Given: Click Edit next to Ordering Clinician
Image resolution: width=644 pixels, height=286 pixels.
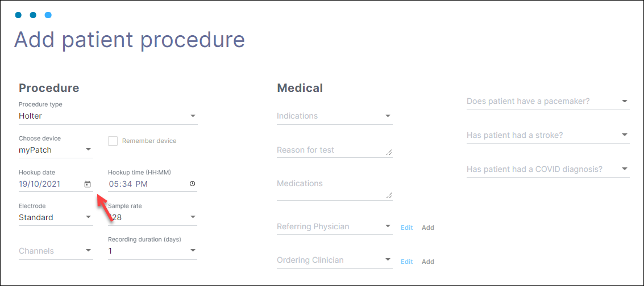Looking at the screenshot, I should [406, 262].
